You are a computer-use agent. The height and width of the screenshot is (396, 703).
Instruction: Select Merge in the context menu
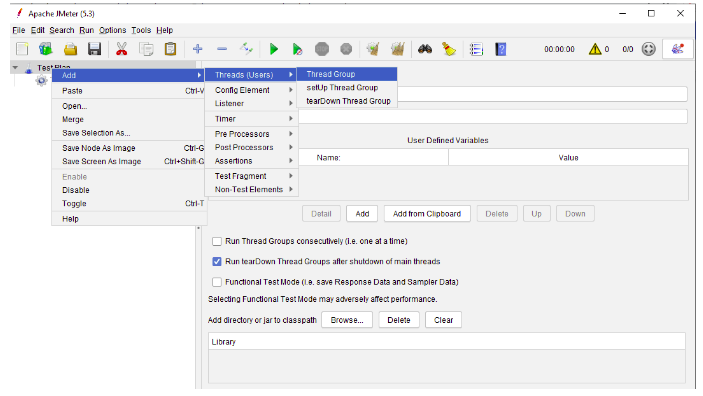[x=129, y=120]
